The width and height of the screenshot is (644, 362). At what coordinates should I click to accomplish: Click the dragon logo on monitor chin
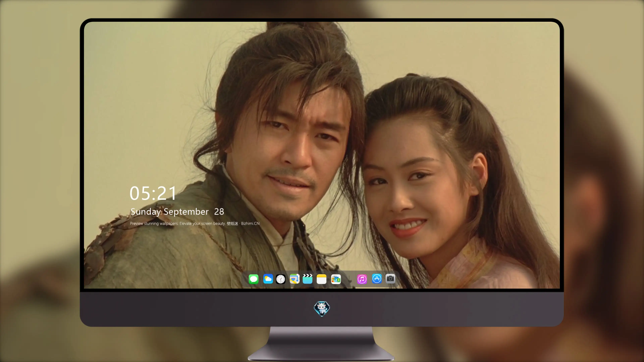point(322,309)
